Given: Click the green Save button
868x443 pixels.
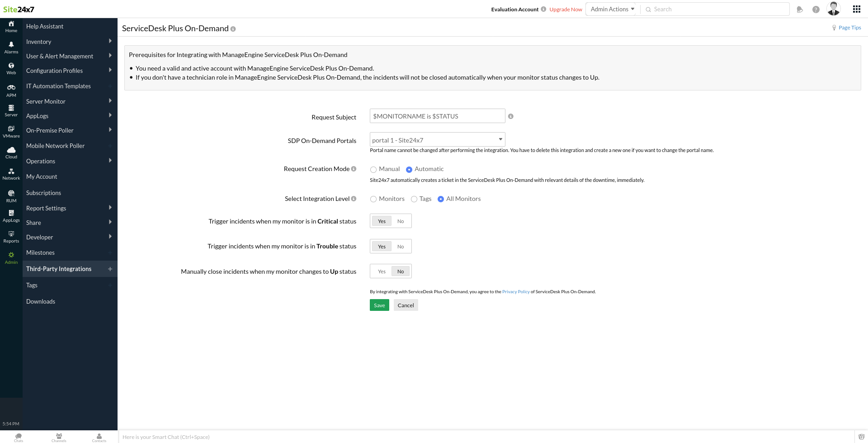Looking at the screenshot, I should coord(379,305).
